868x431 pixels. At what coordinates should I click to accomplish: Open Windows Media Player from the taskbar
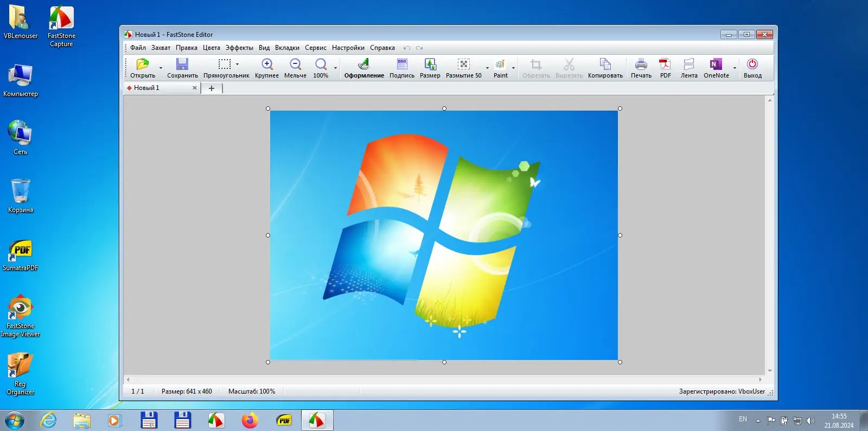click(x=115, y=420)
